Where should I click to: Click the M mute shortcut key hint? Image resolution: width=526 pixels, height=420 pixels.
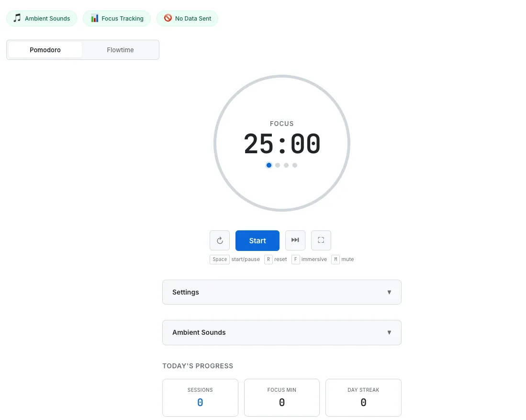tap(336, 259)
